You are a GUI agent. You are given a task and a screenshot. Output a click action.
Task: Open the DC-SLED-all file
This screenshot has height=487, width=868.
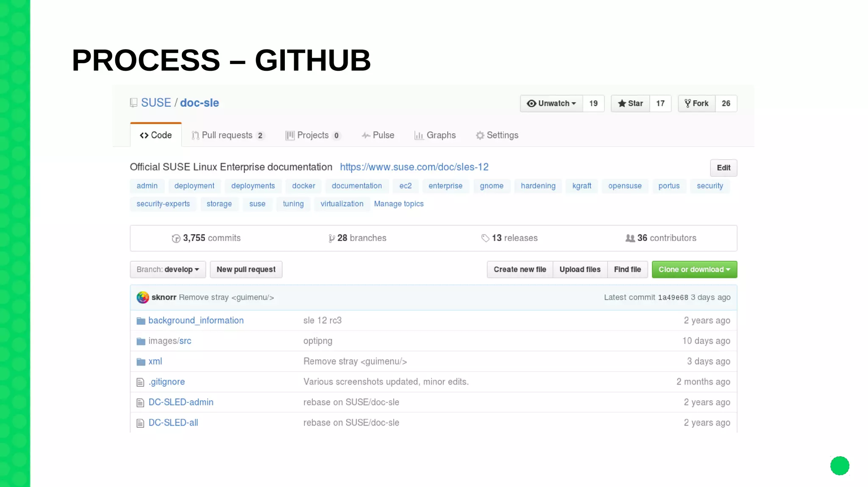173,423
